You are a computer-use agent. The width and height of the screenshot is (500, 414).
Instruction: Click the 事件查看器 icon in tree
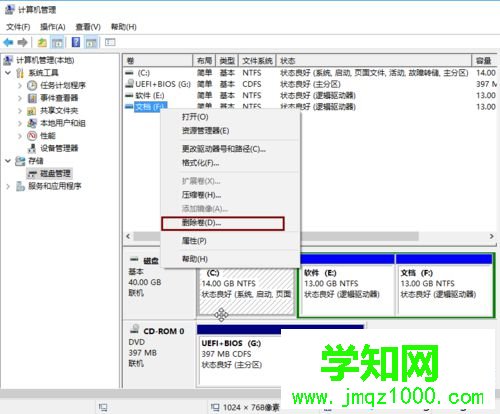[32, 98]
